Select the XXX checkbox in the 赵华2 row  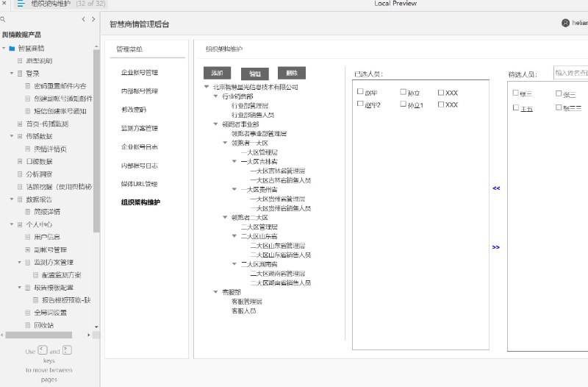441,104
